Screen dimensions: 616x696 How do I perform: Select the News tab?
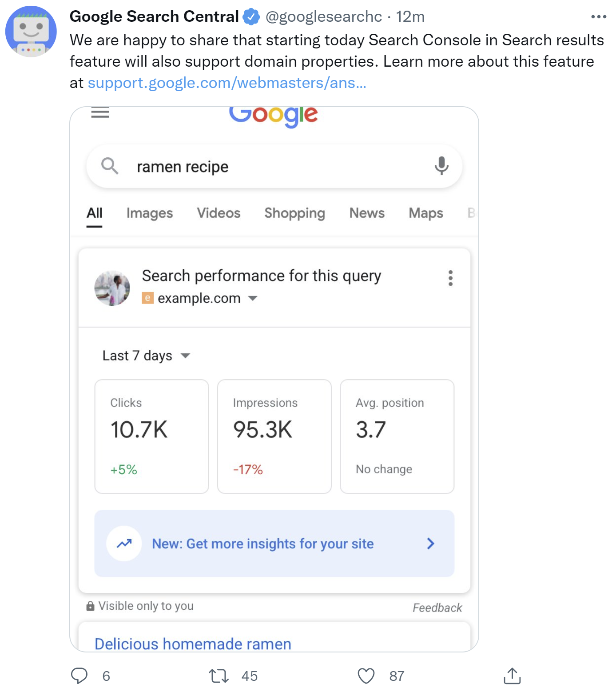[366, 213]
